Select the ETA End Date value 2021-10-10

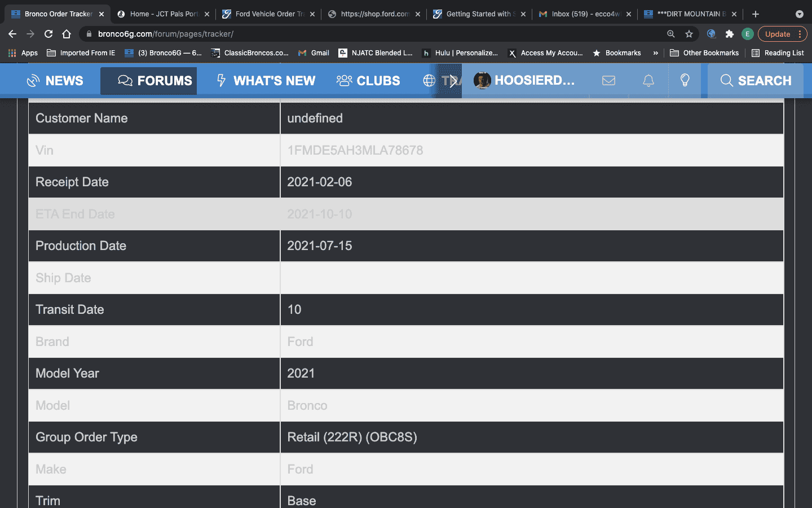[320, 214]
